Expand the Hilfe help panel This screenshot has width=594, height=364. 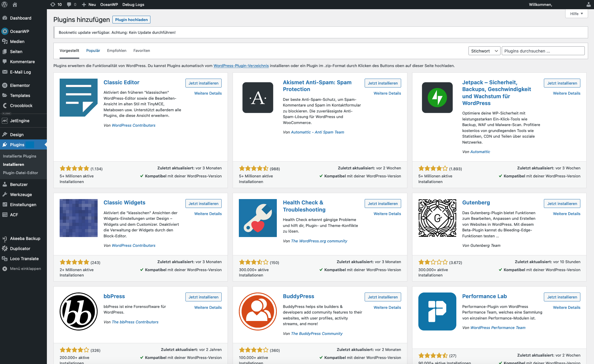pos(576,14)
